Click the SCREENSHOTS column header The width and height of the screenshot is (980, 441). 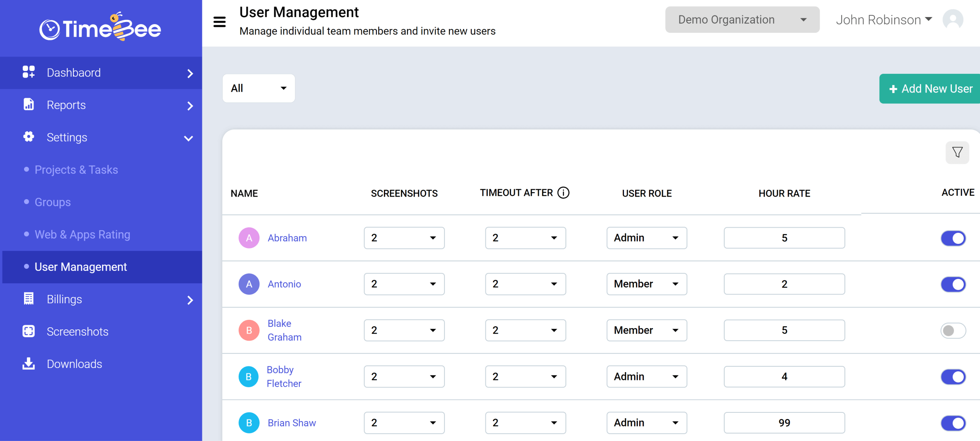coord(404,193)
